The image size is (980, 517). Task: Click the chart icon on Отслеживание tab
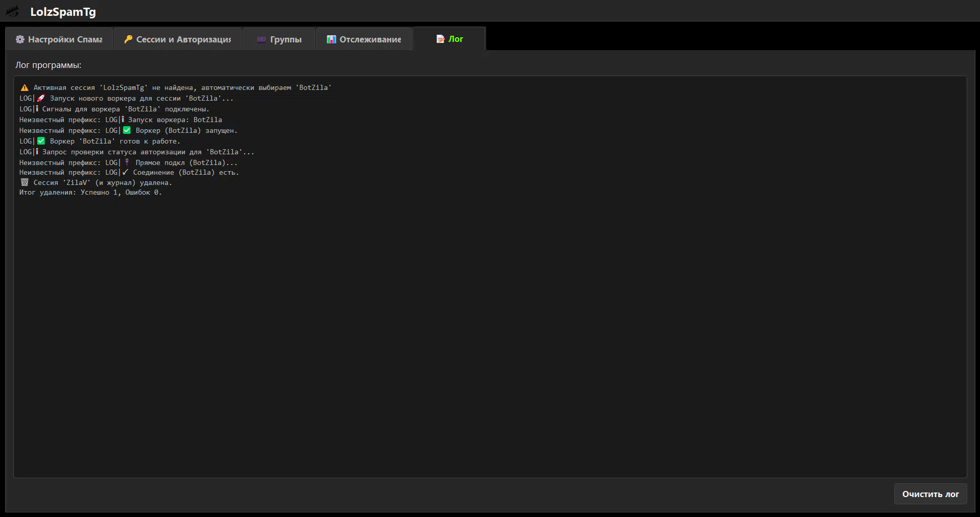[x=331, y=39]
